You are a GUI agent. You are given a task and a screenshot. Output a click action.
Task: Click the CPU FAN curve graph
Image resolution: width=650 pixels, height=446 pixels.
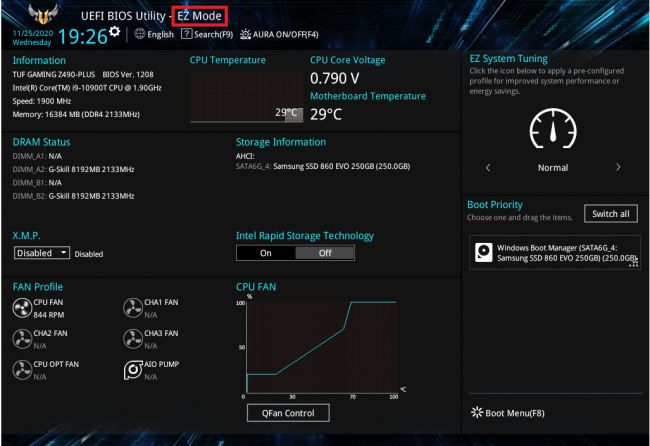pos(322,347)
